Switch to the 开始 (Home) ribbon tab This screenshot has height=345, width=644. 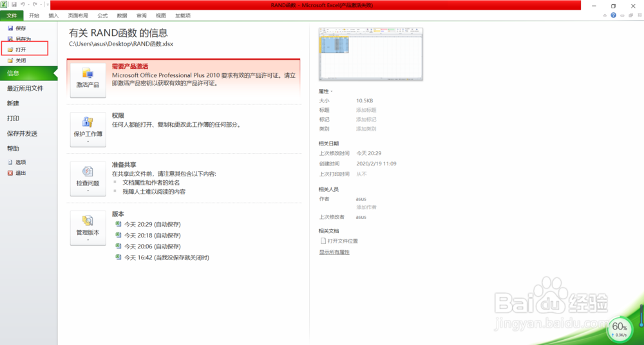pyautogui.click(x=34, y=15)
